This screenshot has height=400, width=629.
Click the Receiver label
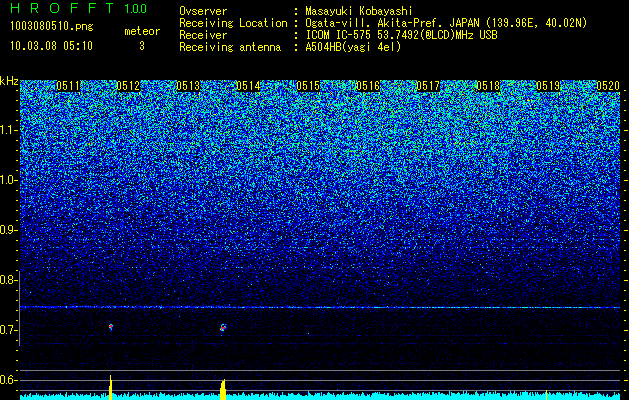203,35
